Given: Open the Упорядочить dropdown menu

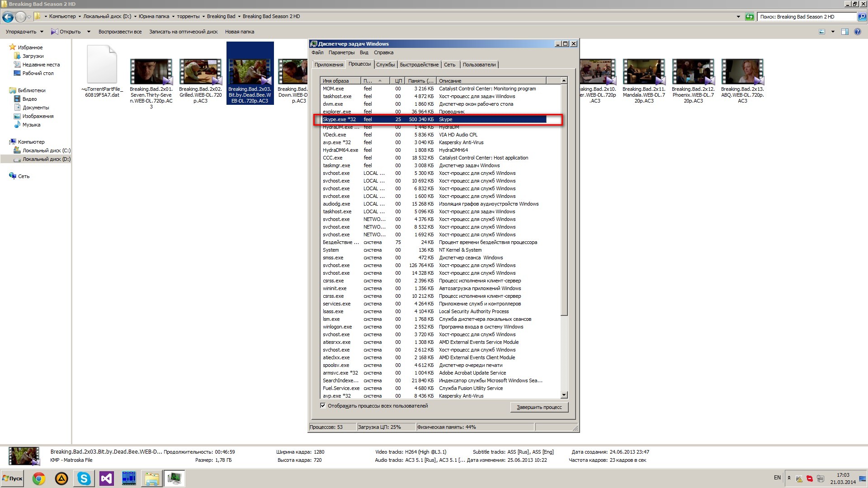Looking at the screenshot, I should [x=24, y=32].
